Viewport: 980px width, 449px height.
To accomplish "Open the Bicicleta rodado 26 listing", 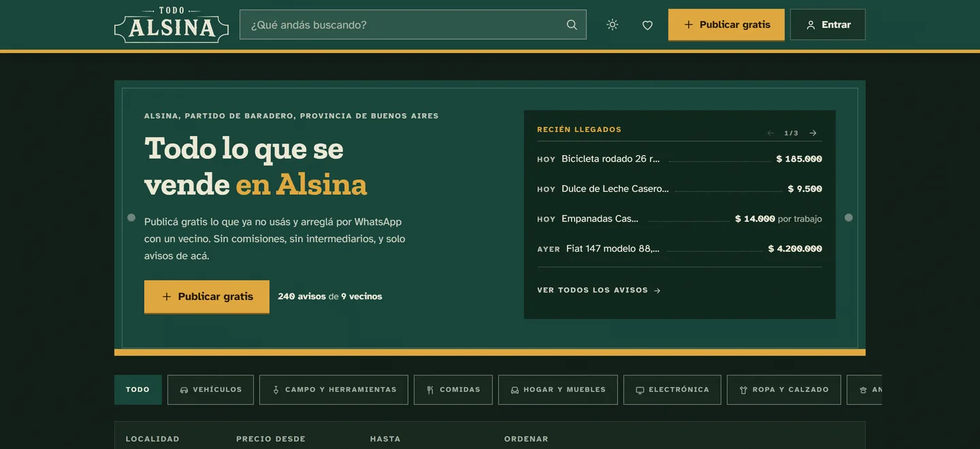I will [x=679, y=159].
